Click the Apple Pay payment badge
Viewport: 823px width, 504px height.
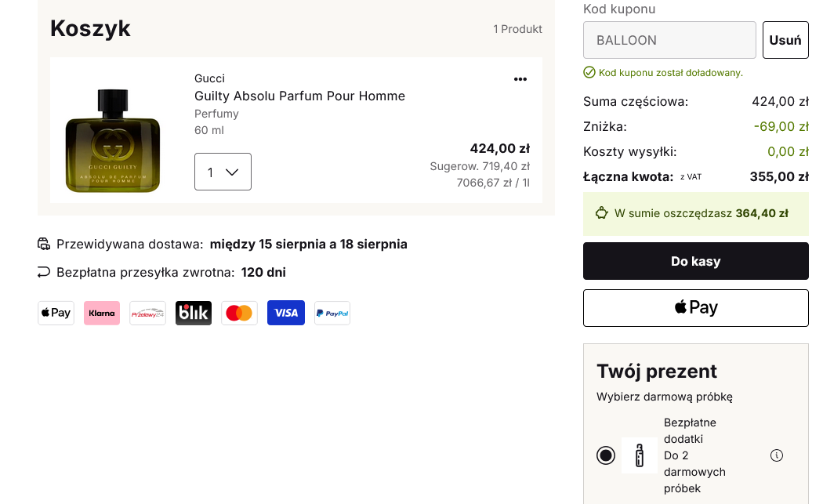[56, 313]
